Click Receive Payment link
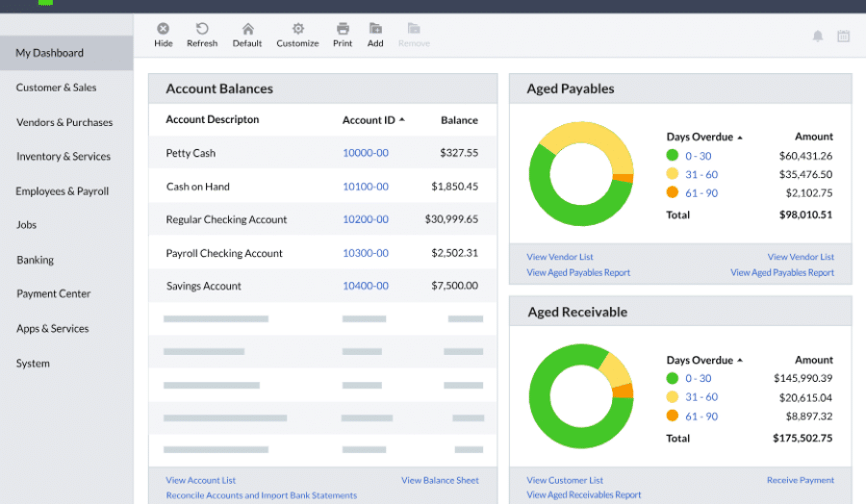Image resolution: width=866 pixels, height=504 pixels. point(801,480)
